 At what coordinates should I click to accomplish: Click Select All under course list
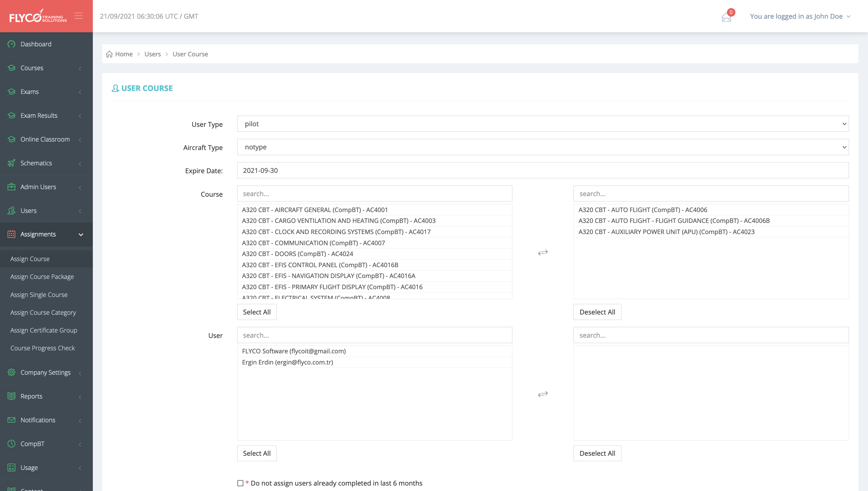click(x=257, y=312)
